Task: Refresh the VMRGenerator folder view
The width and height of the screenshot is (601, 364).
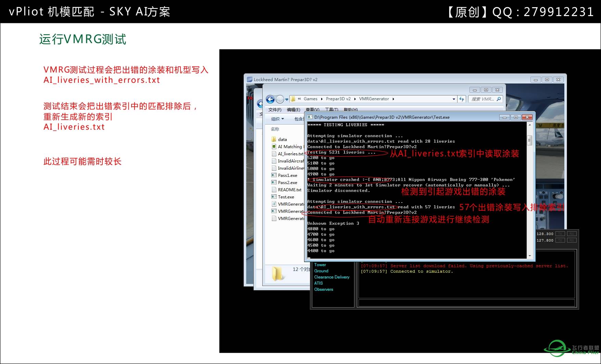Action: click(462, 99)
